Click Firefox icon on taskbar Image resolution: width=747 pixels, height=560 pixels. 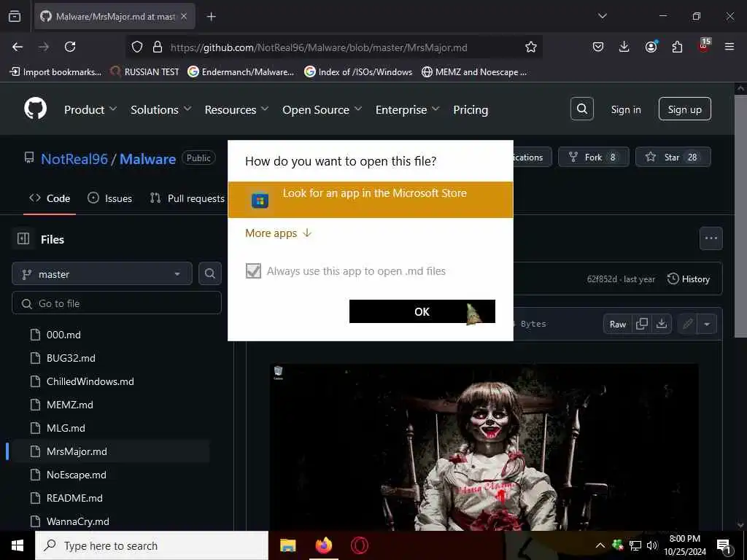[323, 545]
